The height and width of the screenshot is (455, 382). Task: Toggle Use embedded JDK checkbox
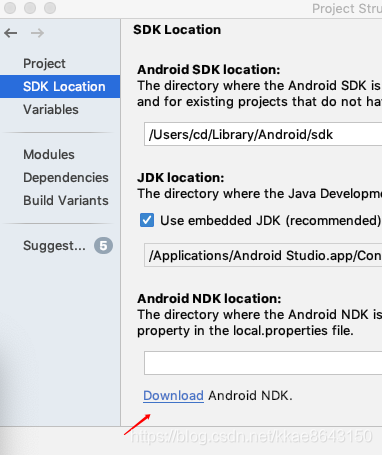tap(147, 220)
